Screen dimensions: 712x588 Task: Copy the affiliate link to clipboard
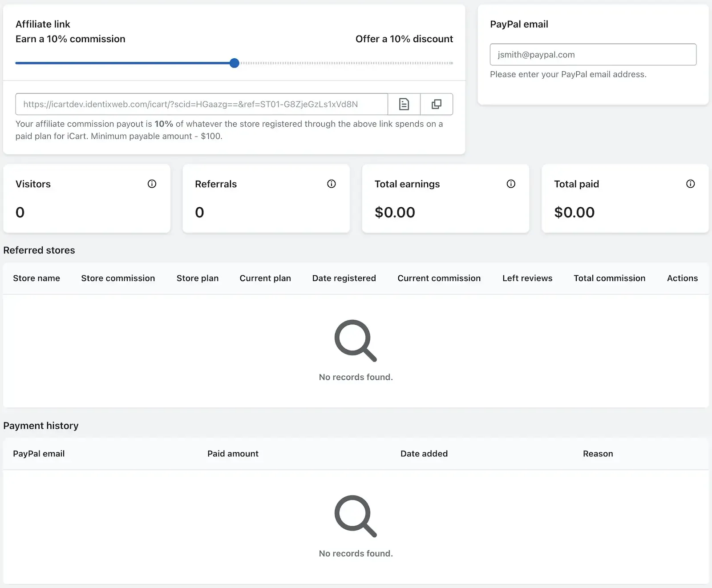[x=437, y=104]
